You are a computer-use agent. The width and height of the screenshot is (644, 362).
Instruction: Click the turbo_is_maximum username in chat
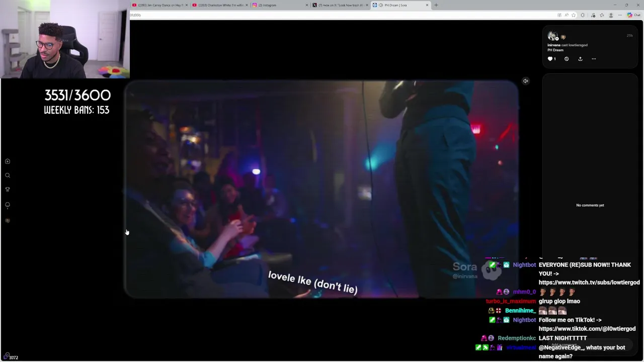click(511, 301)
